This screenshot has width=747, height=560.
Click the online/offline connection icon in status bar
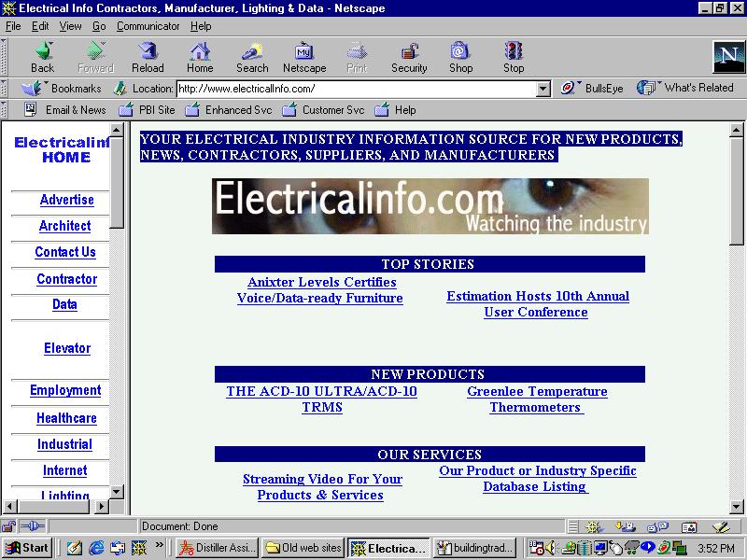pyautogui.click(x=33, y=526)
